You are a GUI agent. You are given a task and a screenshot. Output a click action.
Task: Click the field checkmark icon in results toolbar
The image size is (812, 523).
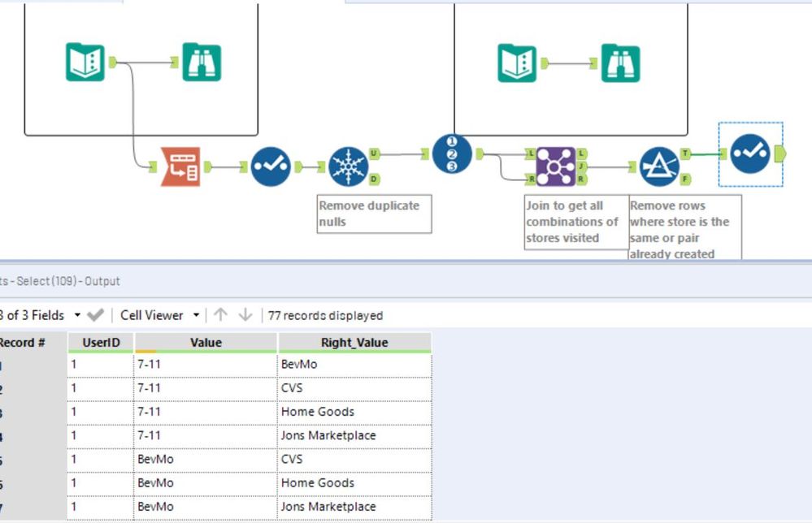(95, 315)
